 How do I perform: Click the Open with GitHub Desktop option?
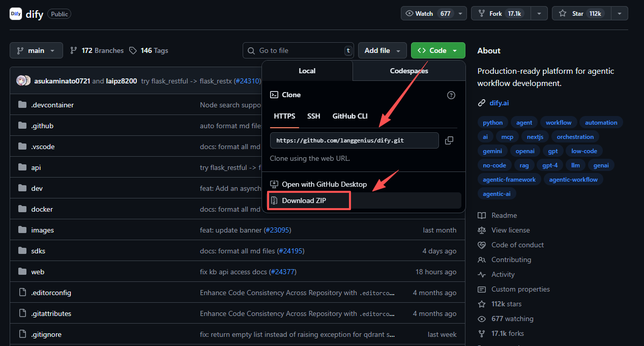coord(318,184)
